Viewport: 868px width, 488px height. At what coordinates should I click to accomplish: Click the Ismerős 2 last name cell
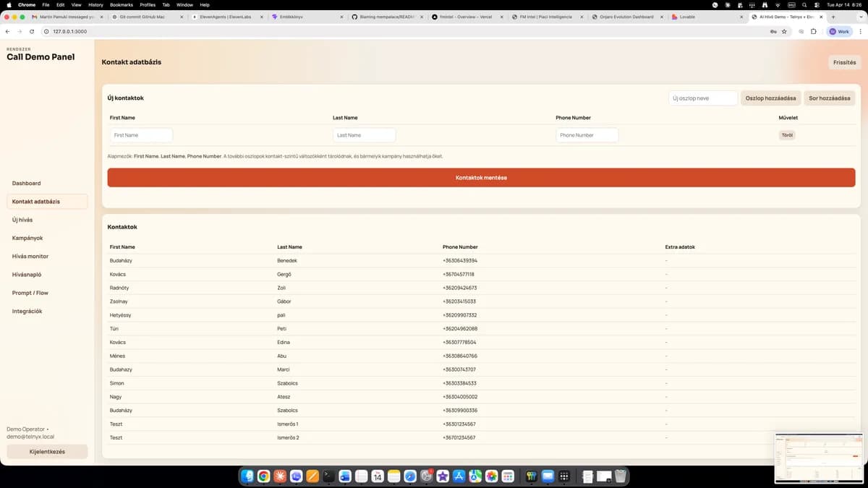click(288, 438)
